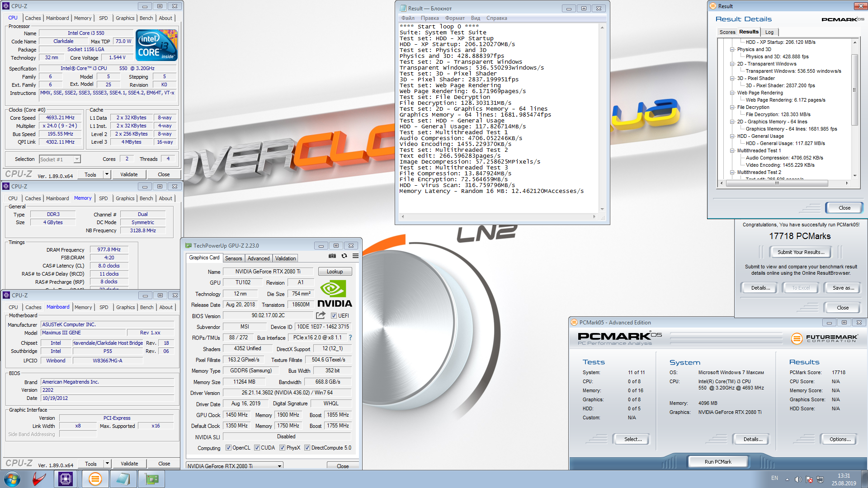The height and width of the screenshot is (488, 868).
Task: Open the bottom CPU-Z Tools dropdown arrow
Action: (x=107, y=464)
